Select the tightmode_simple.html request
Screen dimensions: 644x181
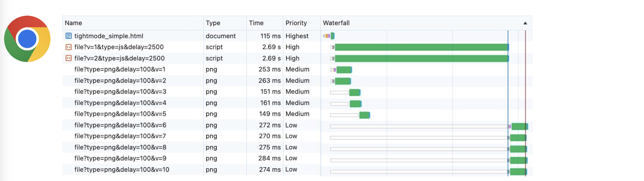click(109, 36)
